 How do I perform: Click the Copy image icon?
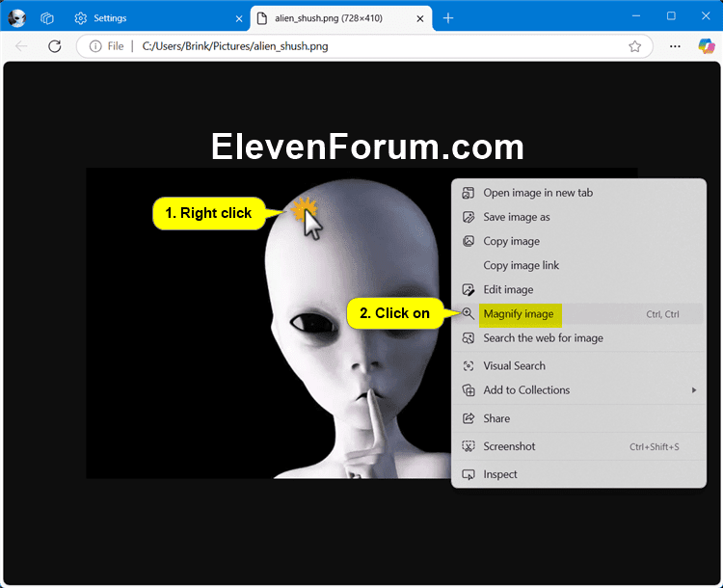coord(468,241)
